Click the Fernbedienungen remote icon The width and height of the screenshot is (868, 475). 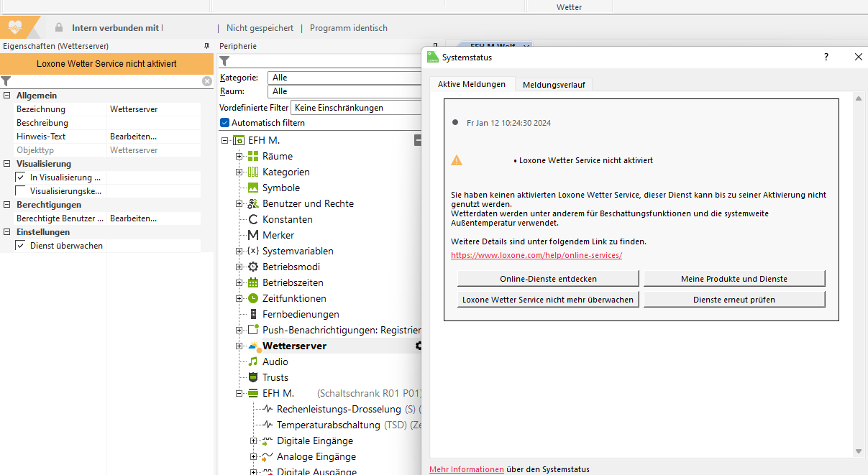253,314
